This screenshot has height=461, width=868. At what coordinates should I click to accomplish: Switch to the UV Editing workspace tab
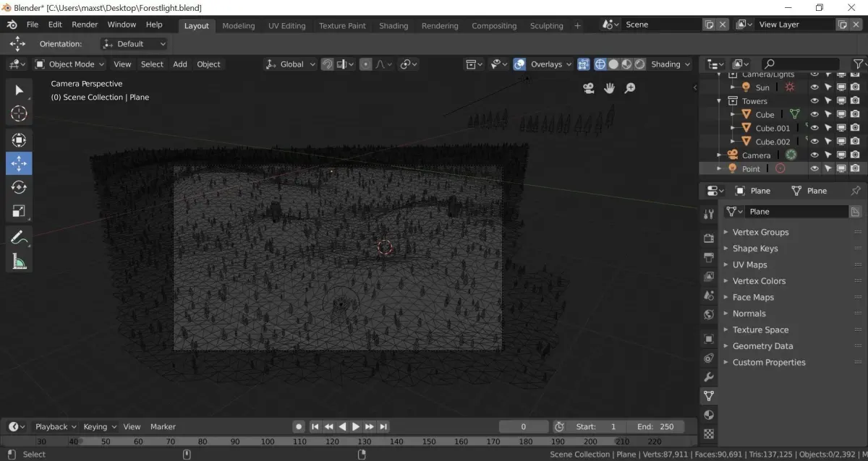click(286, 25)
